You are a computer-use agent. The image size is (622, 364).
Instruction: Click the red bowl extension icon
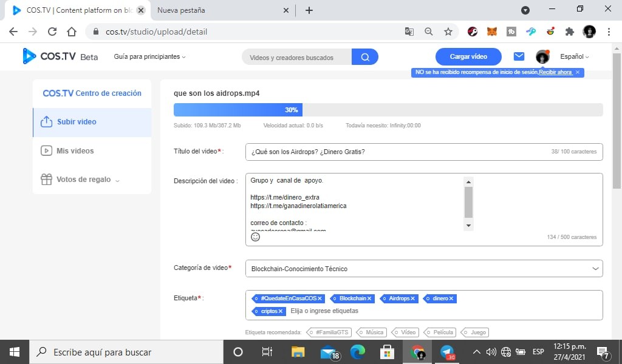[x=550, y=32]
